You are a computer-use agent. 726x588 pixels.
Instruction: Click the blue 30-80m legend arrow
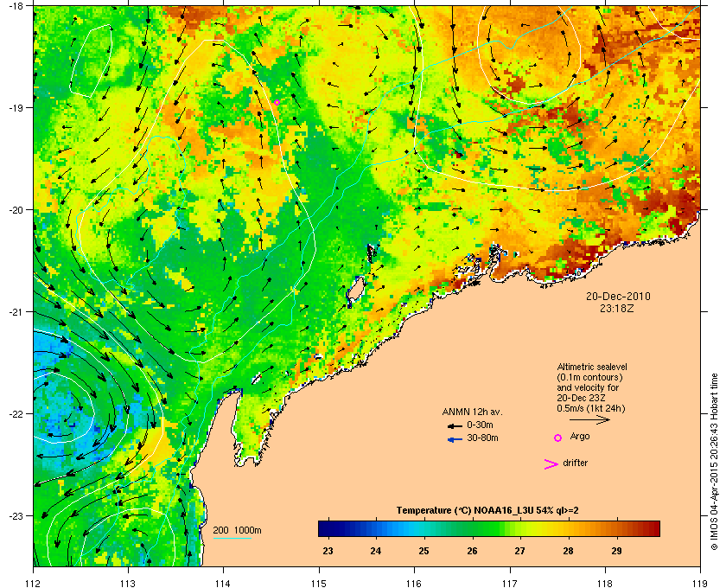pos(455,439)
